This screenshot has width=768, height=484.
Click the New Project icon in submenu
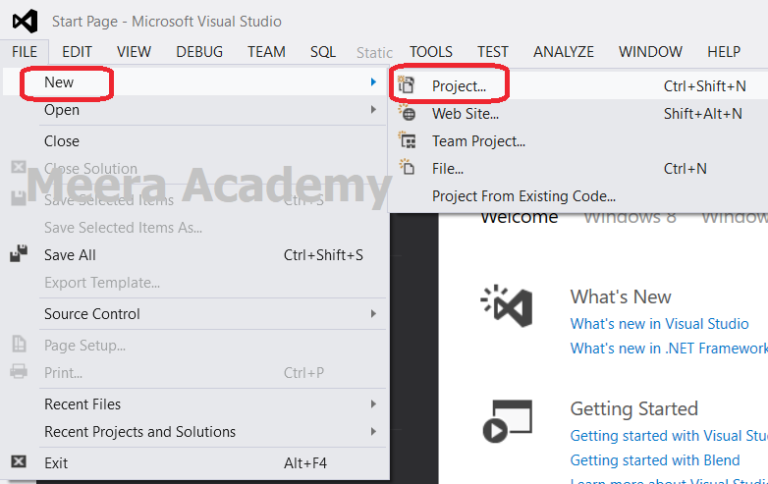click(x=407, y=86)
